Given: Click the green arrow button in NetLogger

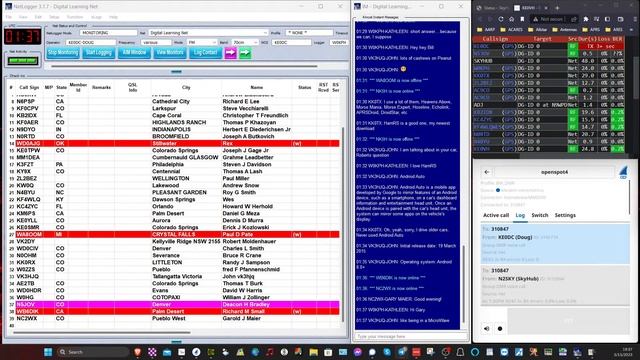Looking at the screenshot, I should (x=245, y=53).
